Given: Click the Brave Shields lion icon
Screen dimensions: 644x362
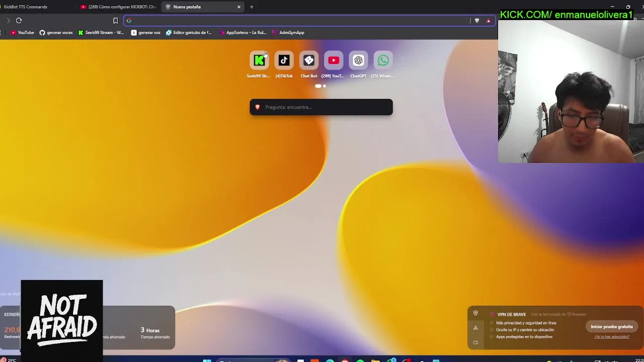Looking at the screenshot, I should click(x=477, y=21).
